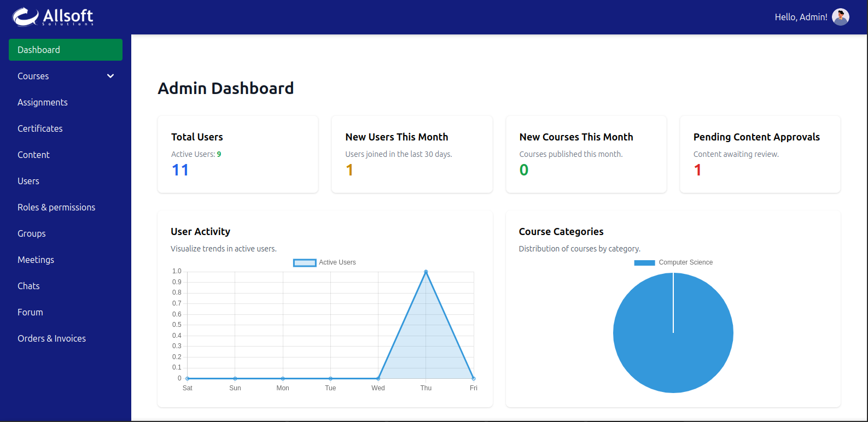Viewport: 868px width, 422px height.
Task: Open the Assignments page
Action: (x=43, y=102)
